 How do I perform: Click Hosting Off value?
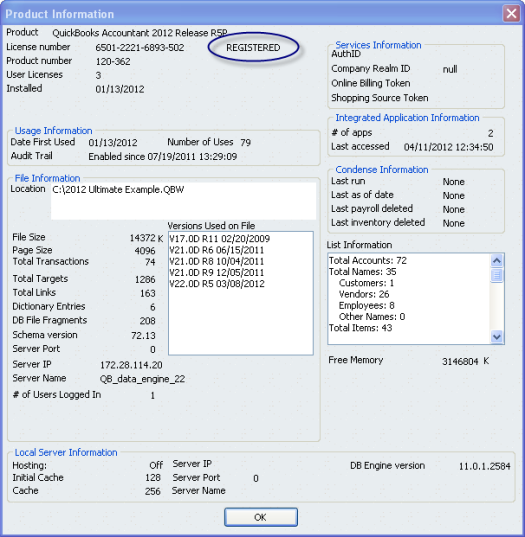pyautogui.click(x=156, y=465)
